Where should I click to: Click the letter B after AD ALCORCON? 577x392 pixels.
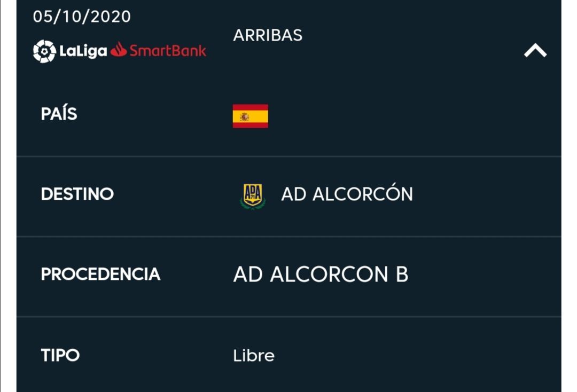tap(402, 274)
